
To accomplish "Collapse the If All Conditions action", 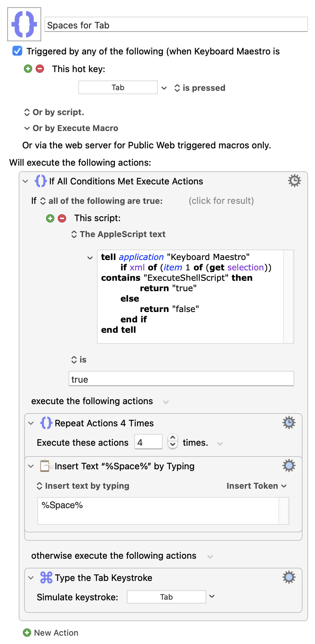I will click(25, 181).
